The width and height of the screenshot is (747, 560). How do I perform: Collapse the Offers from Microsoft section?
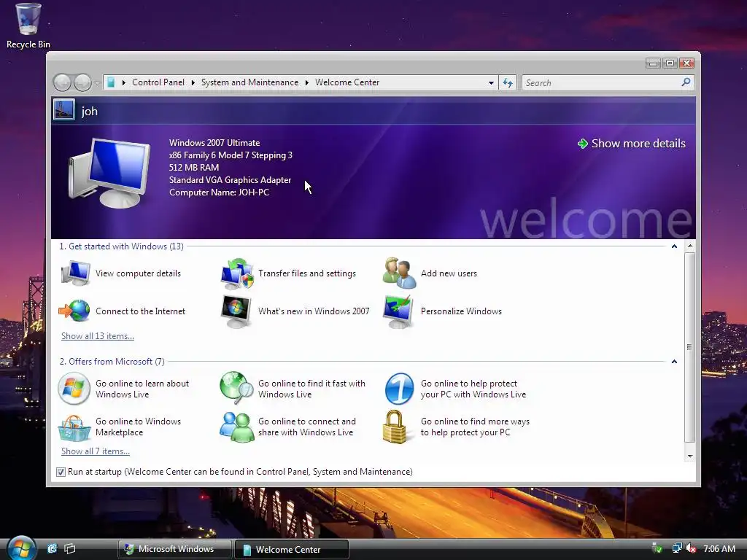point(674,362)
